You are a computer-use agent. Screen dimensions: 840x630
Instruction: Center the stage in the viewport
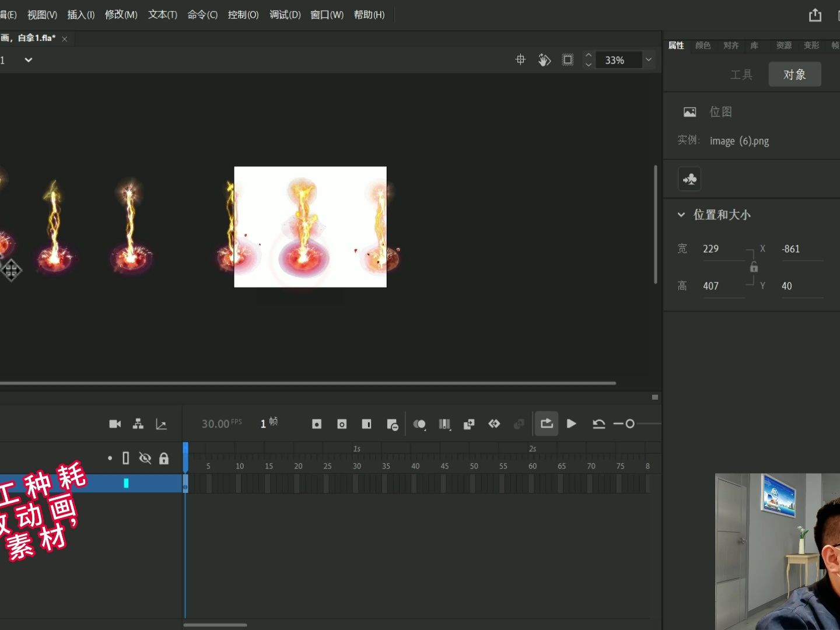(x=520, y=60)
